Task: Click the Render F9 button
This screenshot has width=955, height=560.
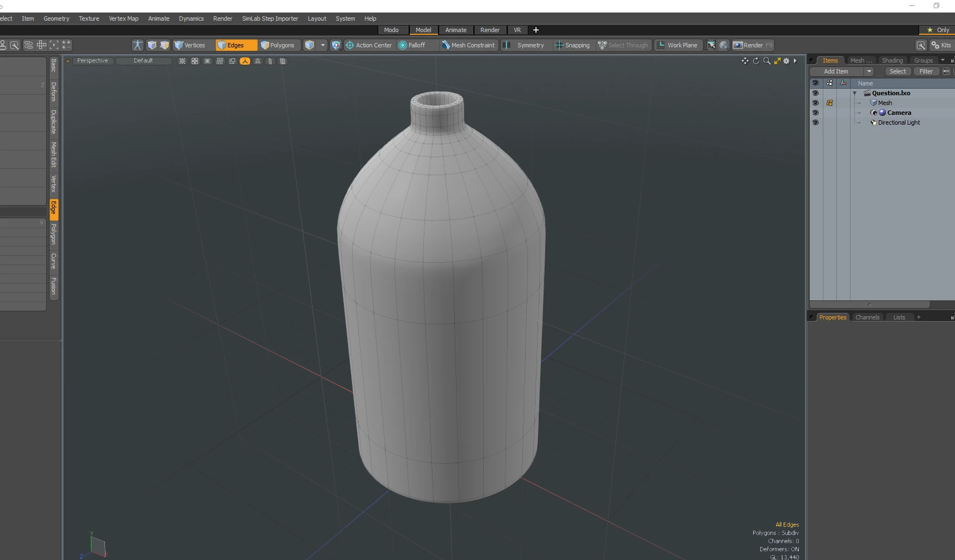Action: [753, 45]
